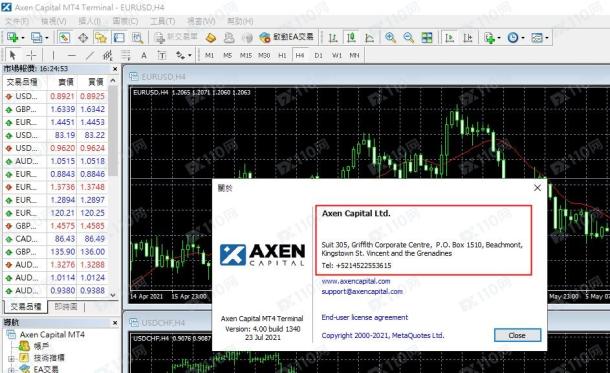The width and height of the screenshot is (610, 373).
Task: Open the Indicators list icon
Action: pos(489,38)
